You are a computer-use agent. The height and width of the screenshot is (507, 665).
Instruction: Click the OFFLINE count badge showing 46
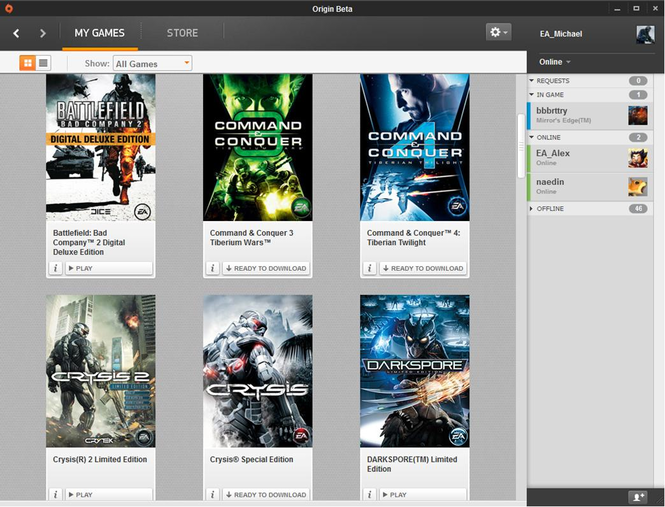coord(638,209)
